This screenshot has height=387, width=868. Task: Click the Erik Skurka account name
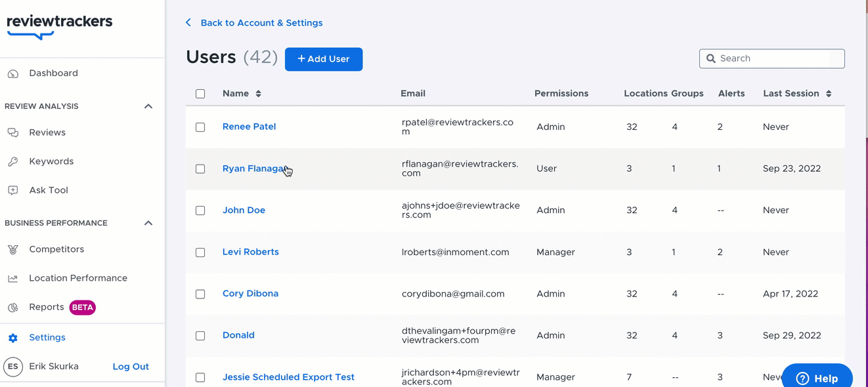[54, 367]
